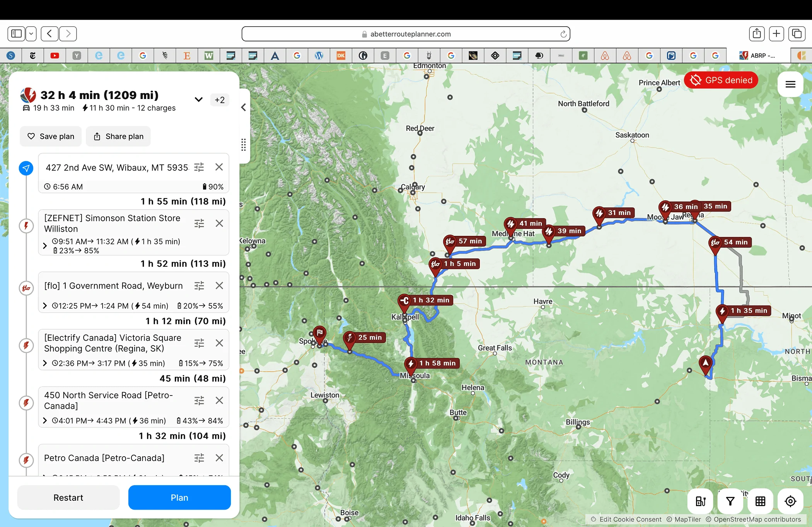The height and width of the screenshot is (527, 812).
Task: Click the checkered flag destination marker
Action: (319, 334)
